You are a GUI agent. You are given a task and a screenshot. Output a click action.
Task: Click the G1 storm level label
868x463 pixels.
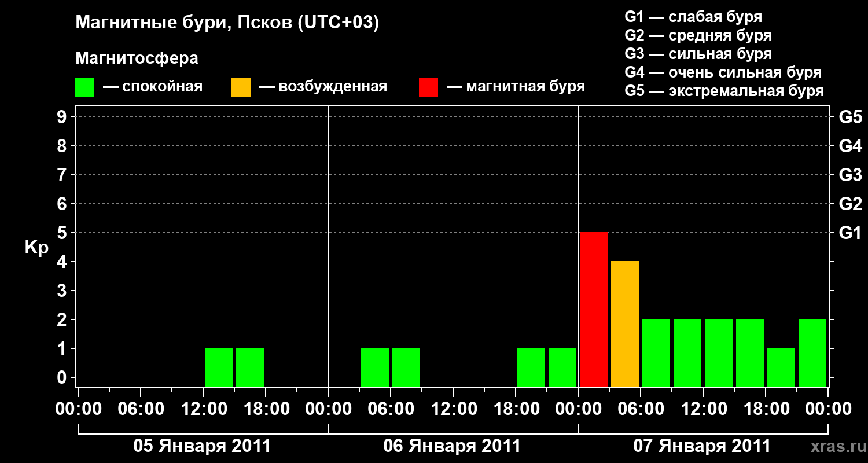tap(850, 233)
